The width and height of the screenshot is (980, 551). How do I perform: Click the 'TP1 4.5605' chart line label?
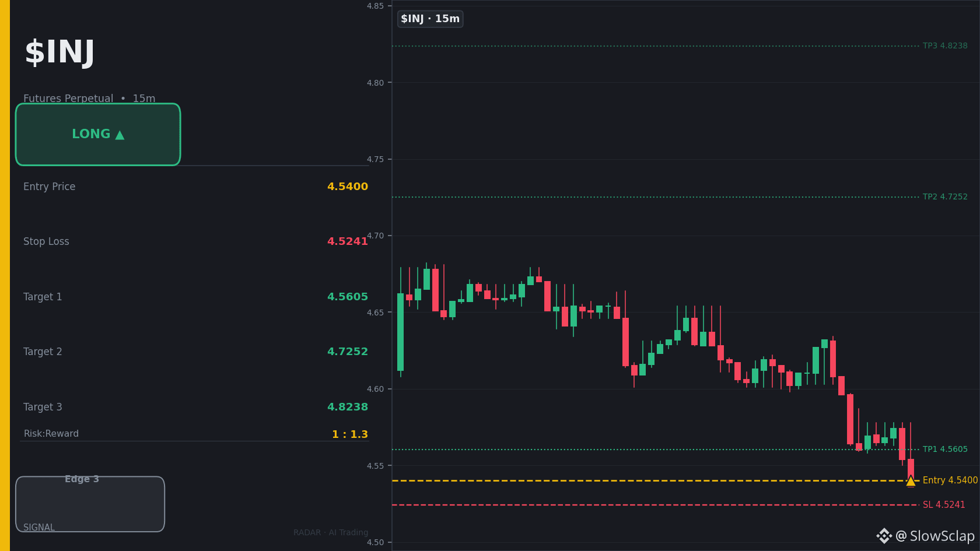(x=945, y=449)
